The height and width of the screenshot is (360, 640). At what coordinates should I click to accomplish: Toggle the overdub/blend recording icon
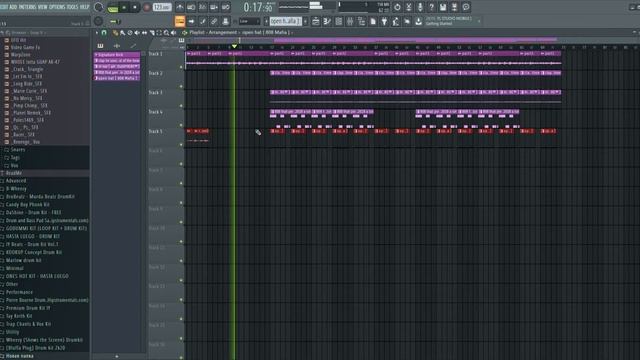click(x=213, y=7)
